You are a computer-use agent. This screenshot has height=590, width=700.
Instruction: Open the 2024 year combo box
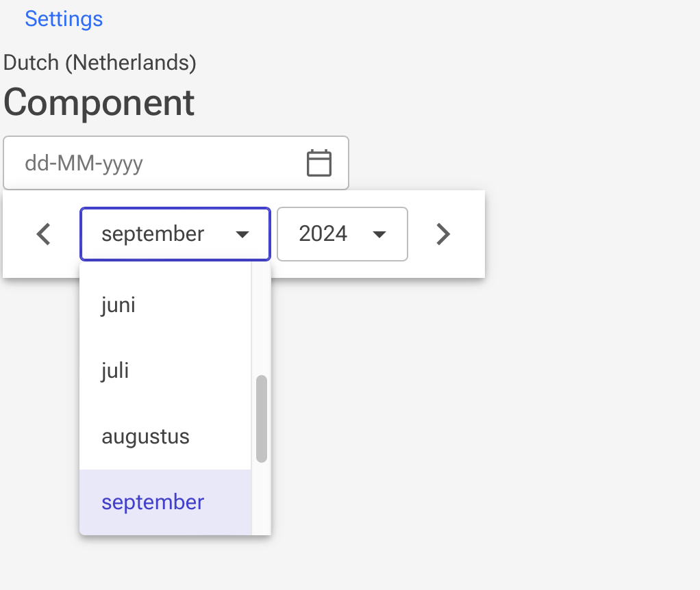tap(342, 234)
